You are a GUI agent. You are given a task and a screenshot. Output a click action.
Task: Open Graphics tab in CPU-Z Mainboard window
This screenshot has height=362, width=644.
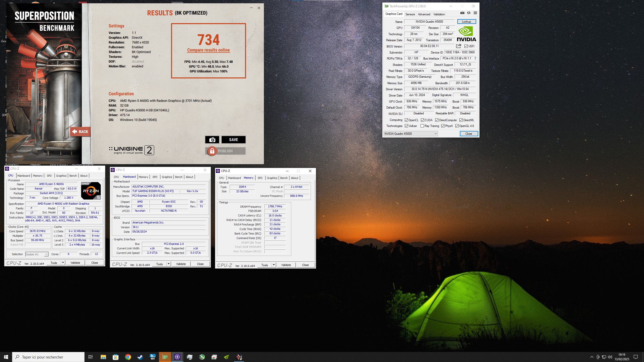click(x=167, y=177)
